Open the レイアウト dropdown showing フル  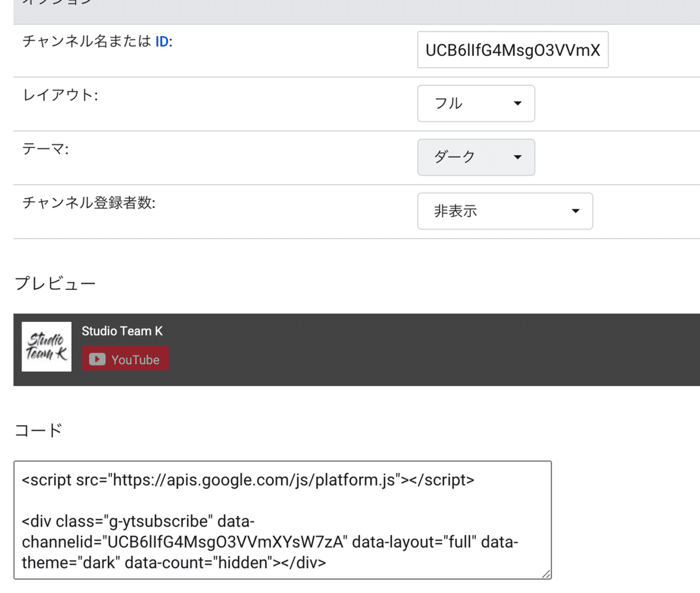tap(475, 104)
